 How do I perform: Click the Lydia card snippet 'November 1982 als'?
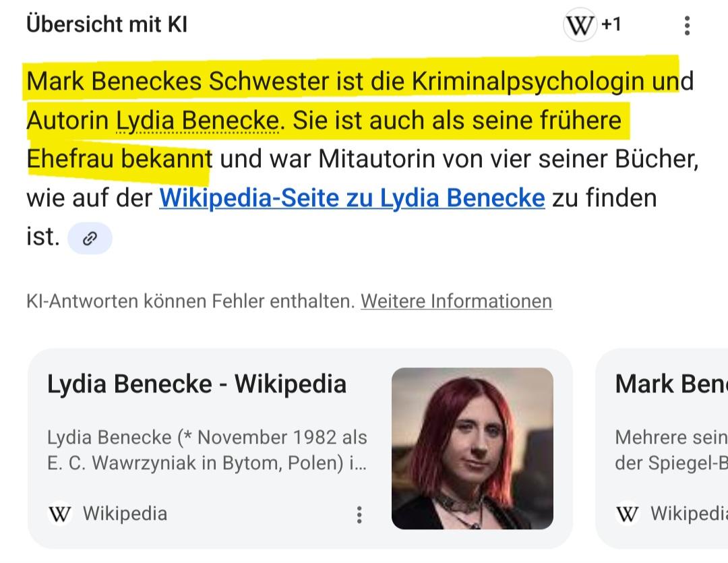click(282, 438)
